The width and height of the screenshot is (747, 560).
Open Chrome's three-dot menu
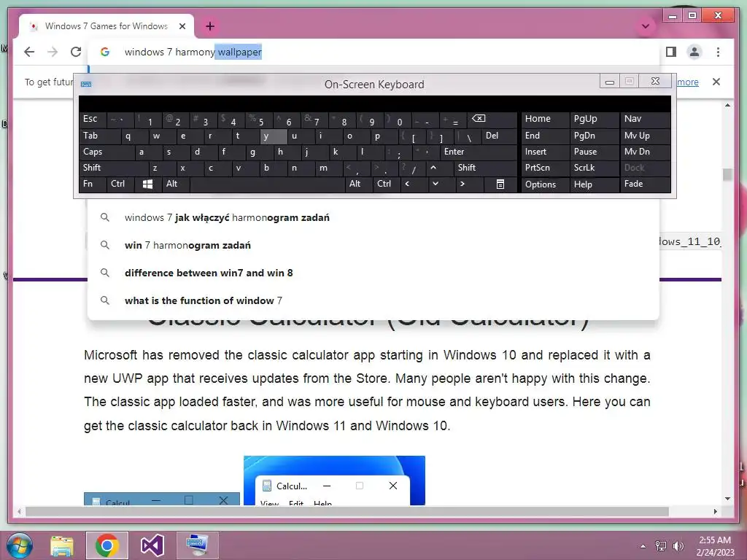coord(718,52)
